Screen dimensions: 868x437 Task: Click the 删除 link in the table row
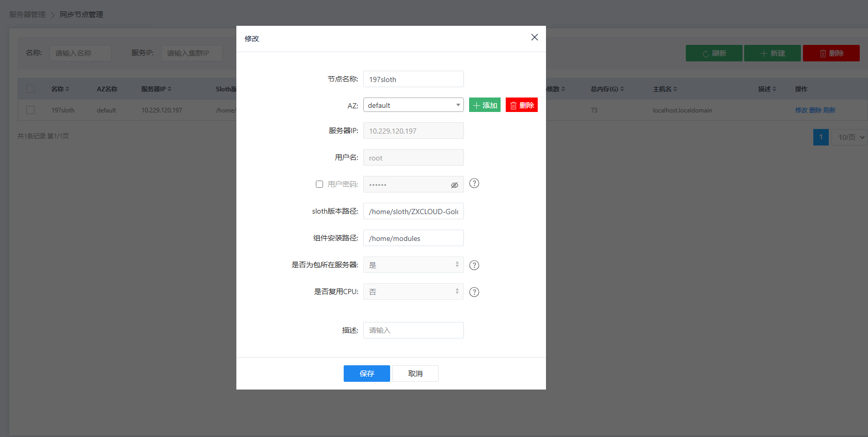(815, 110)
